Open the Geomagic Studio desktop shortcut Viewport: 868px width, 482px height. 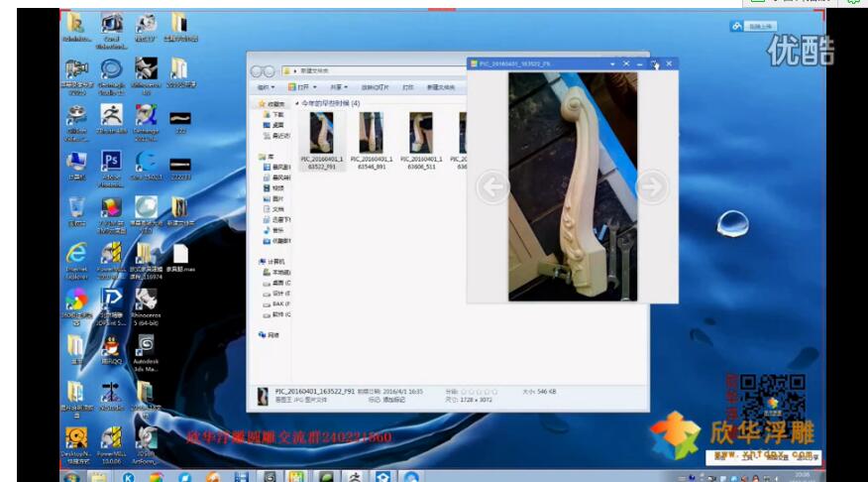click(111, 76)
